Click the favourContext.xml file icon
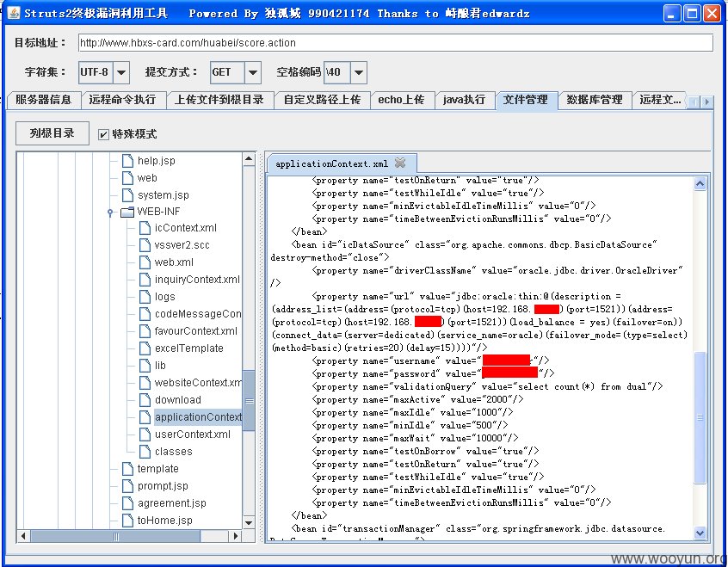 coord(145,331)
